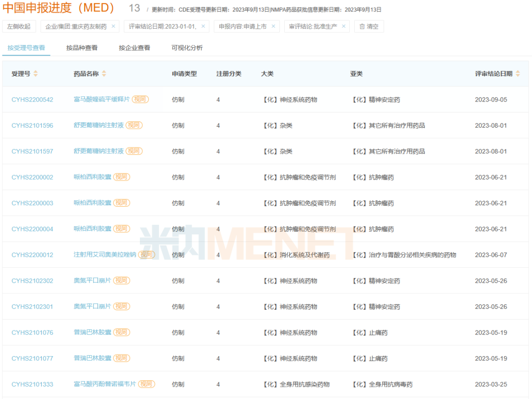Viewport: 532px width, 399px height.
Task: Click 视同 badge beside 普瑞巴林胶囊
Action: pyautogui.click(x=122, y=332)
